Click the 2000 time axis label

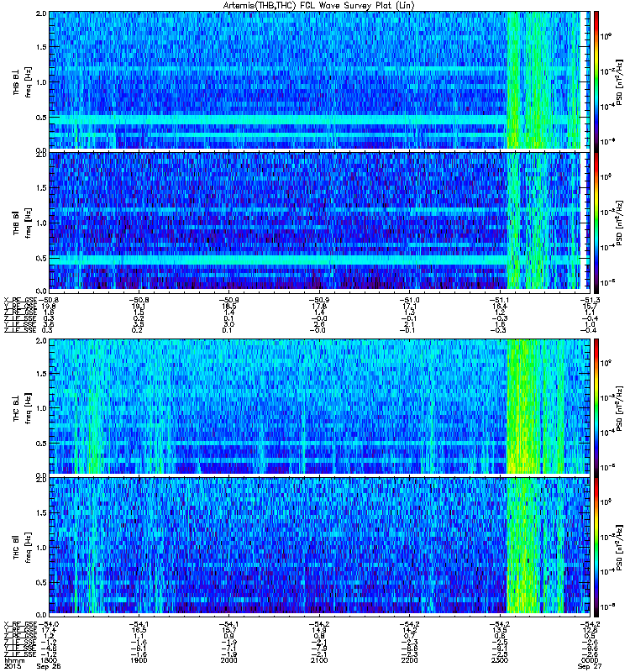(228, 660)
